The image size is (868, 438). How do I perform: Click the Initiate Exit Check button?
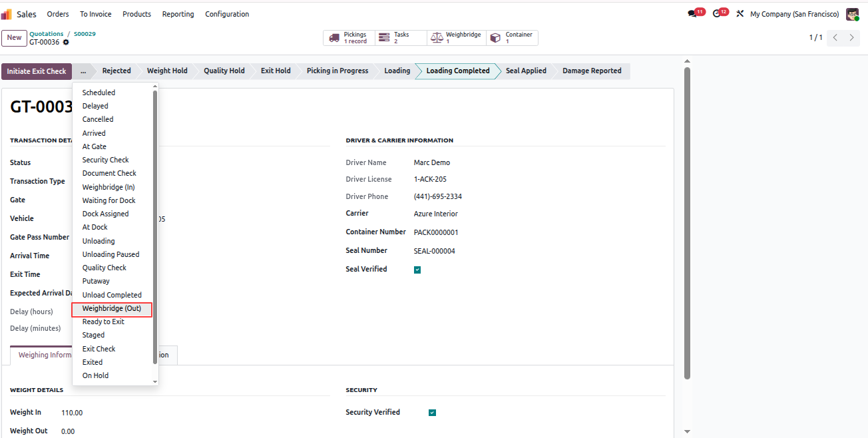pos(37,71)
